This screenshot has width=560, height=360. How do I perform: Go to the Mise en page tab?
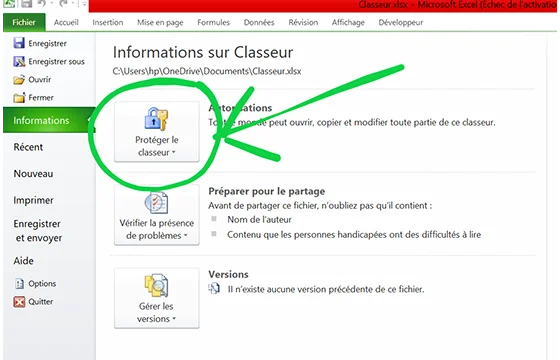pyautogui.click(x=160, y=22)
